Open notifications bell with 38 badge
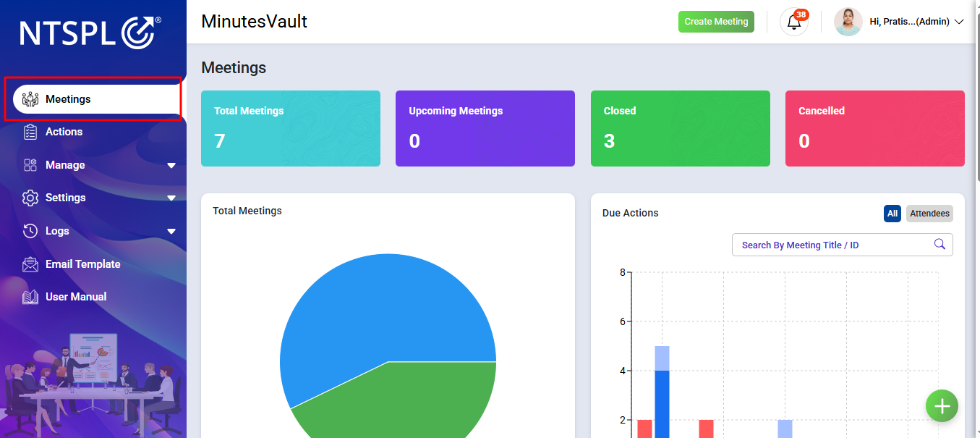 pyautogui.click(x=794, y=22)
